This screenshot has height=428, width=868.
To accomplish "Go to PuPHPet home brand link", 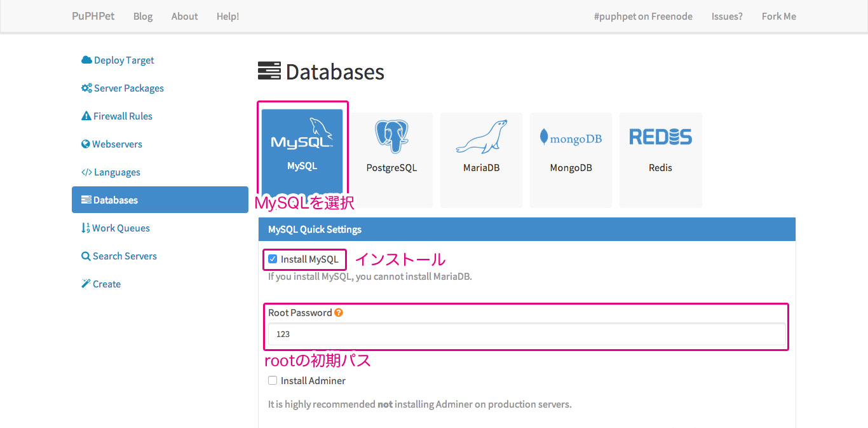I will 93,17.
